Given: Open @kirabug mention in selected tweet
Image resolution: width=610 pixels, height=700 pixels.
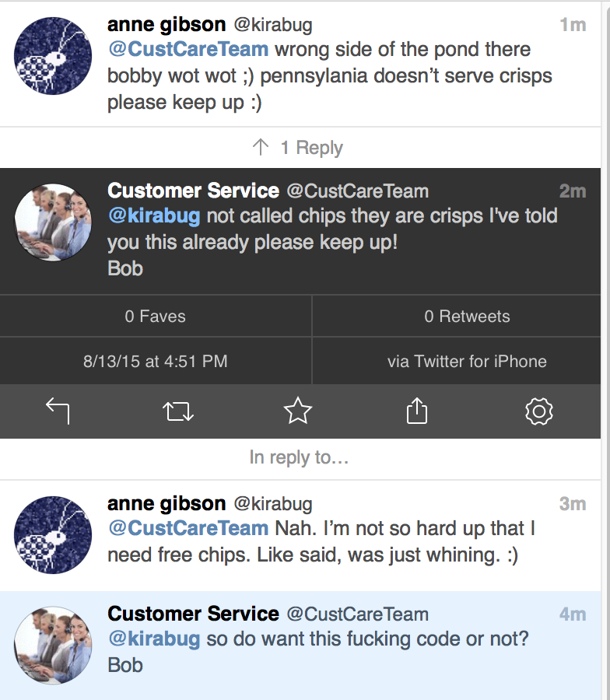Looking at the screenshot, I should pyautogui.click(x=154, y=215).
